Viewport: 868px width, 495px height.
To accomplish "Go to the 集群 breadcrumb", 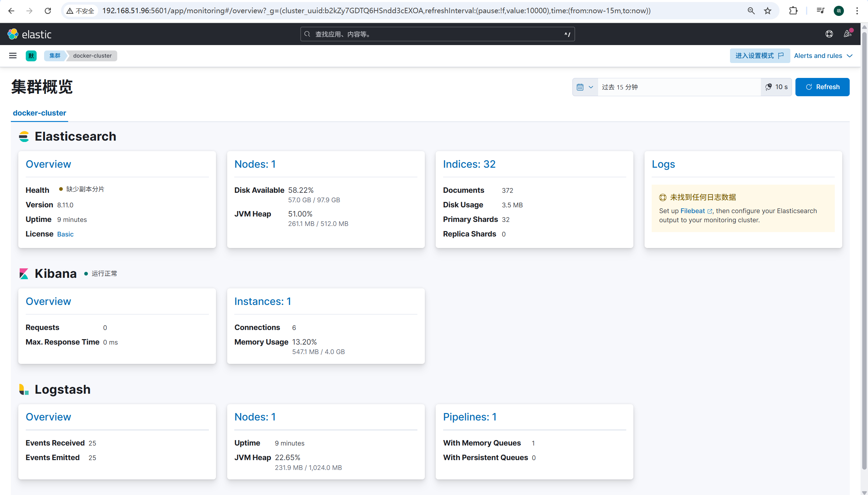I will tap(55, 56).
